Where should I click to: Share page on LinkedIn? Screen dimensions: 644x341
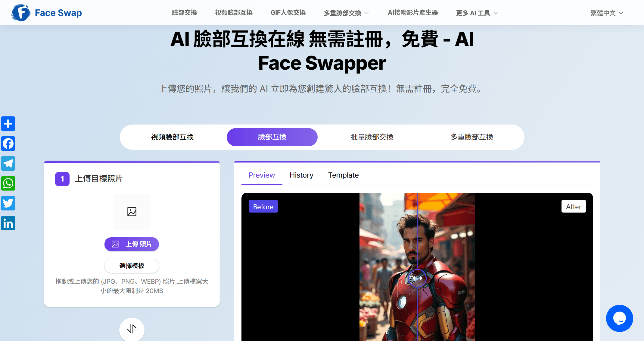[x=8, y=223]
